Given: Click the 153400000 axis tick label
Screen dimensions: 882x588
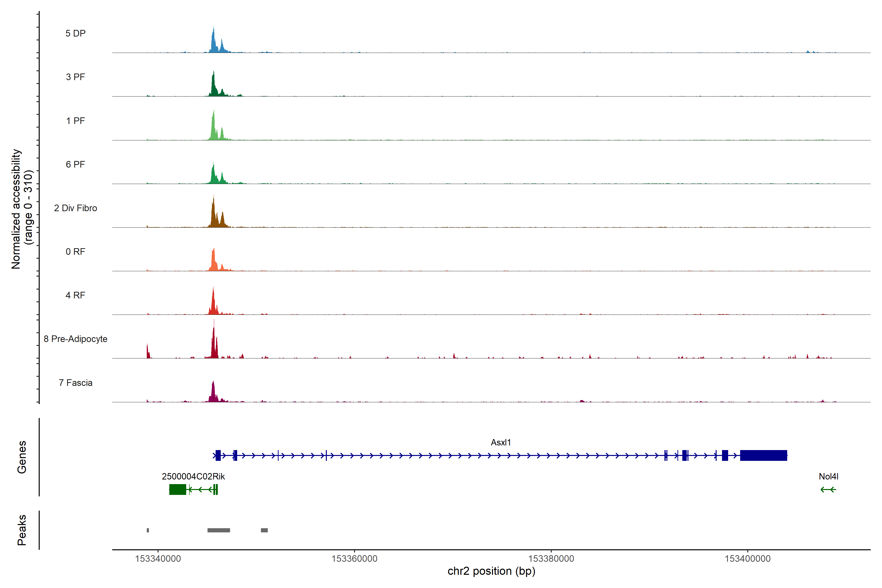Looking at the screenshot, I should pos(747,559).
